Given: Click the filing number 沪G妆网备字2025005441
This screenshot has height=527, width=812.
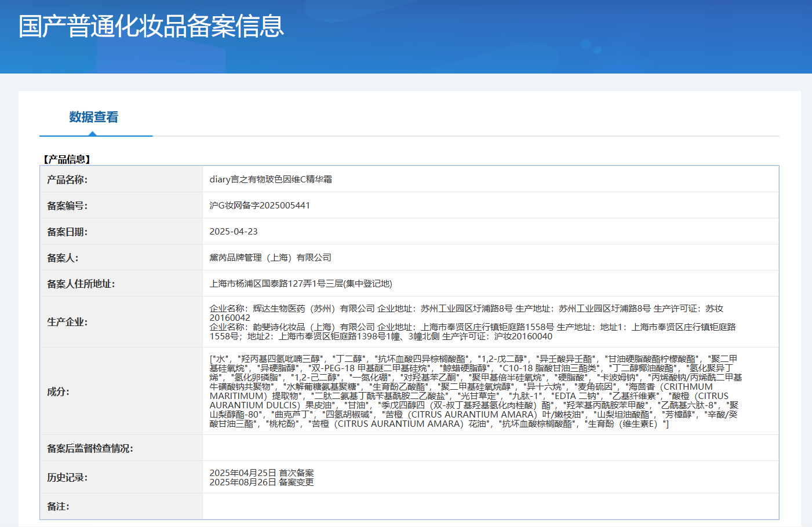Looking at the screenshot, I should (x=260, y=206).
